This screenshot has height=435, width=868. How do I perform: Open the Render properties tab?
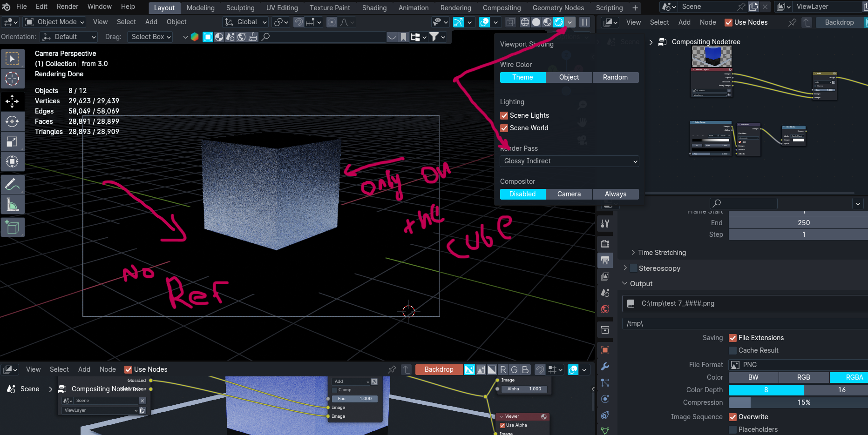(x=605, y=244)
